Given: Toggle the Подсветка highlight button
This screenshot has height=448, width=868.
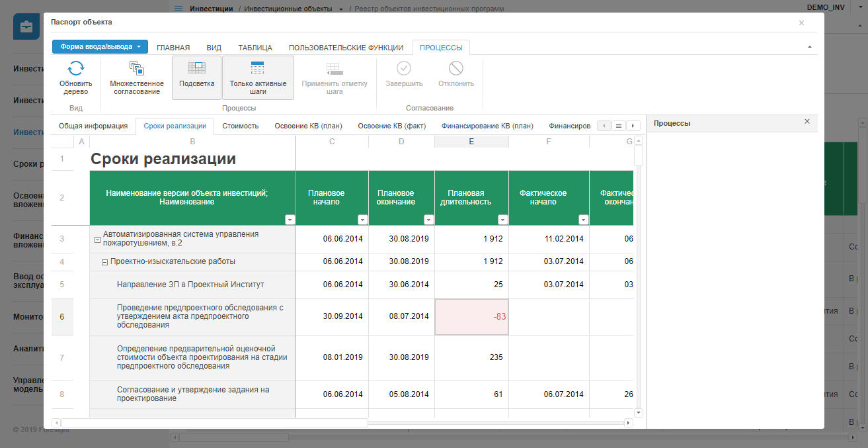Looking at the screenshot, I should coord(196,77).
